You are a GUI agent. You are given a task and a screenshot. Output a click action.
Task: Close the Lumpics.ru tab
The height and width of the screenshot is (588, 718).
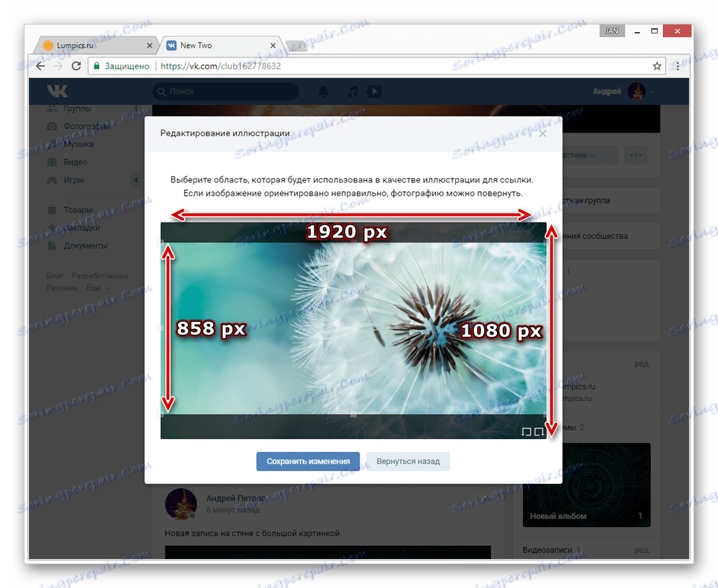(x=149, y=45)
